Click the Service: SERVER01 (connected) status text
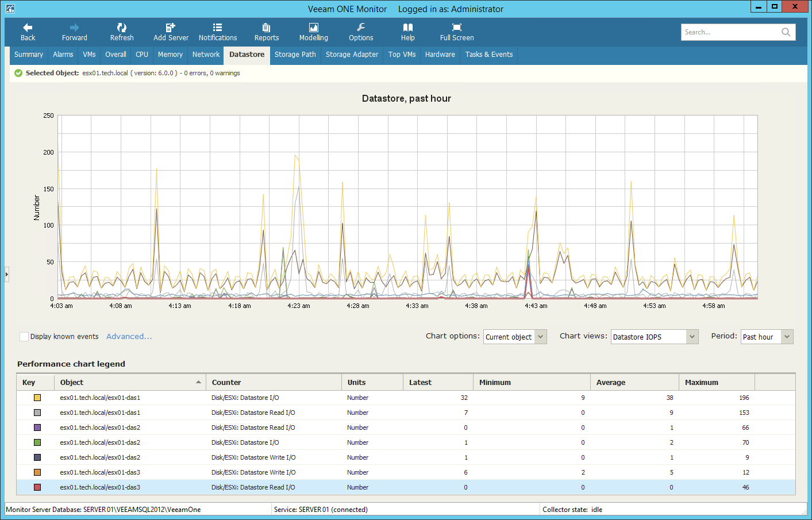812x520 pixels. (x=321, y=510)
